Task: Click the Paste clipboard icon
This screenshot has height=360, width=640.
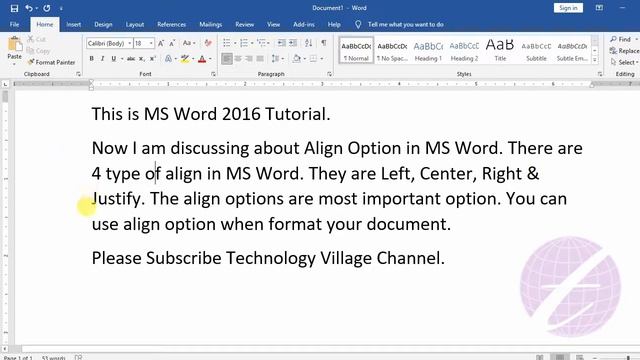Action: 15,44
